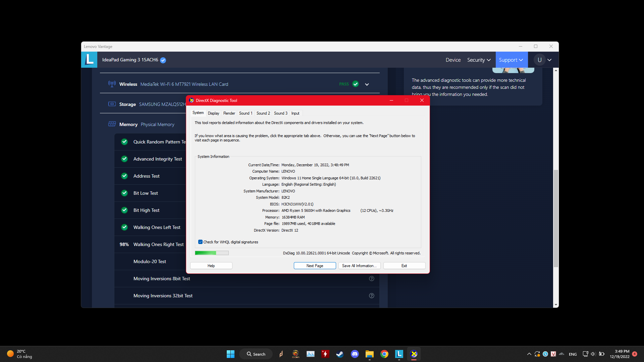Viewport: 644px width, 362px height.
Task: Click the Lenovo Vantage L logo icon
Action: (89, 60)
